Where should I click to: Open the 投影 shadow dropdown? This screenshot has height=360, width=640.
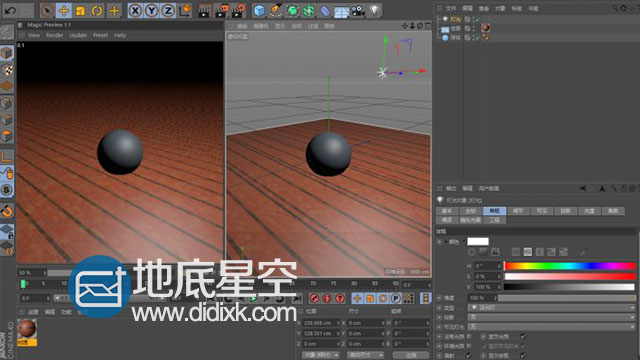(551, 317)
